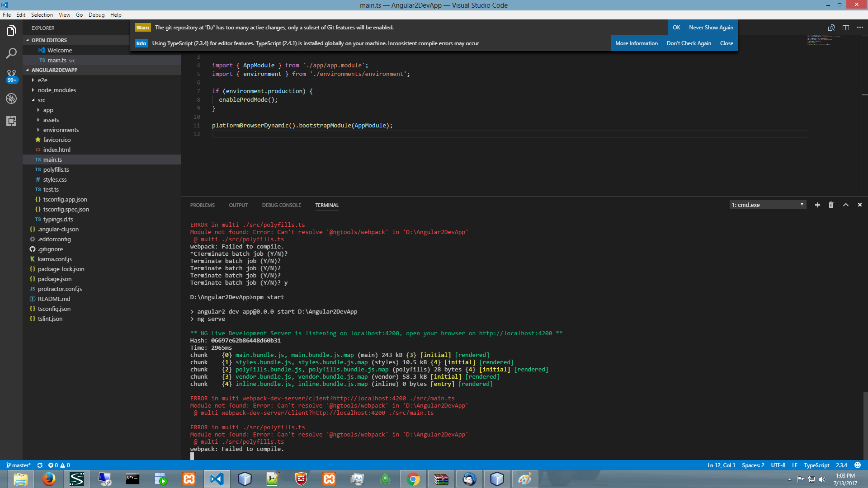Kill terminal with trash icon
This screenshot has height=488, width=868.
(x=831, y=205)
